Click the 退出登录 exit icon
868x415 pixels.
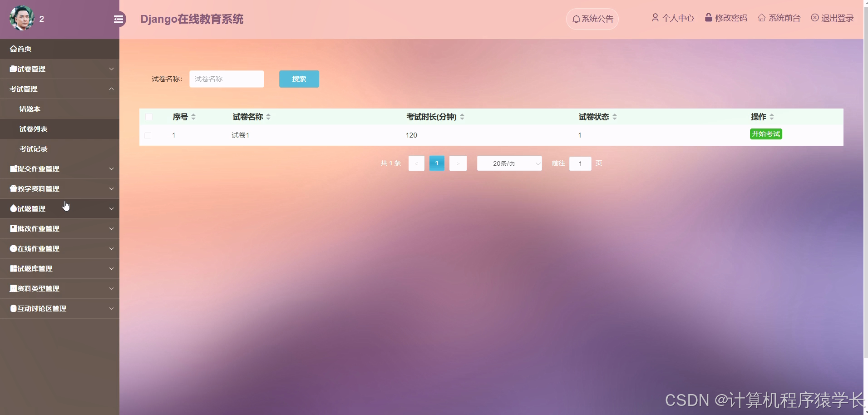pyautogui.click(x=814, y=18)
